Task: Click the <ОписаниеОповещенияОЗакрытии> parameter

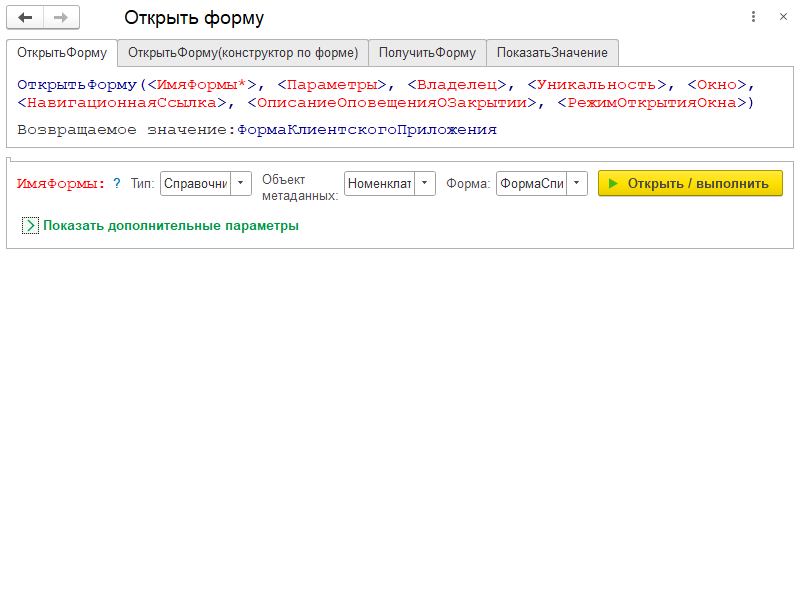Action: click(x=392, y=103)
